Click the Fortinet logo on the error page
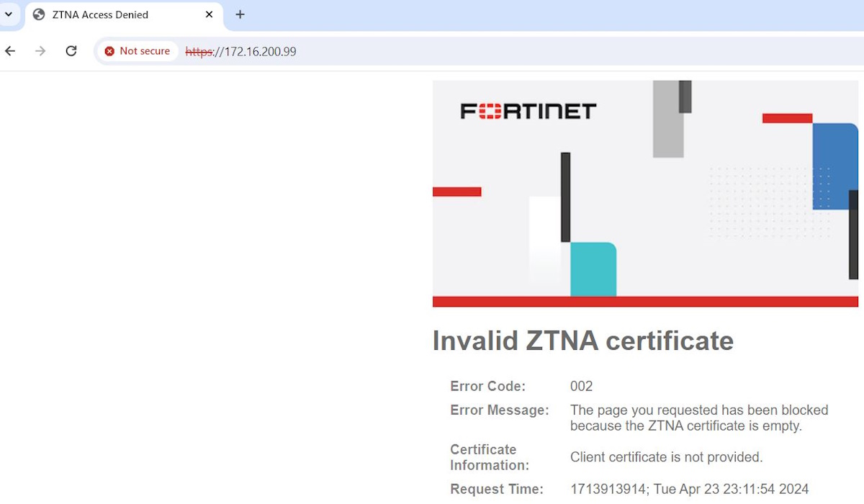 (528, 110)
